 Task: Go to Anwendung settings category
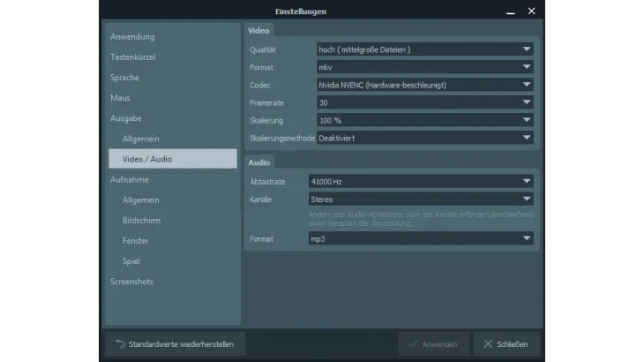[132, 37]
